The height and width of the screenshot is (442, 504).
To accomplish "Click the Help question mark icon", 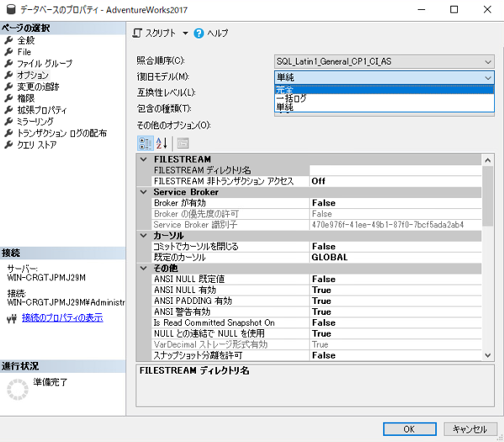I will 199,33.
